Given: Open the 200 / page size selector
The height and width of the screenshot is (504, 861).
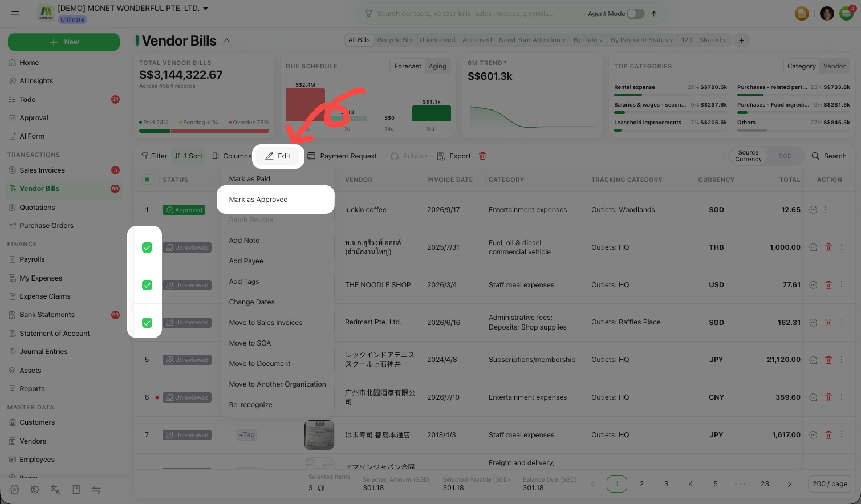Looking at the screenshot, I should point(830,484).
